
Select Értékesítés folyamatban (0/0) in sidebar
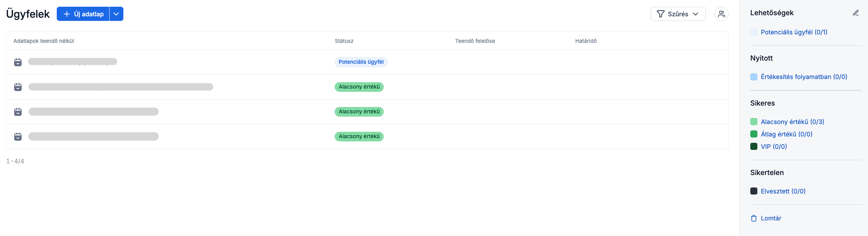(x=804, y=77)
